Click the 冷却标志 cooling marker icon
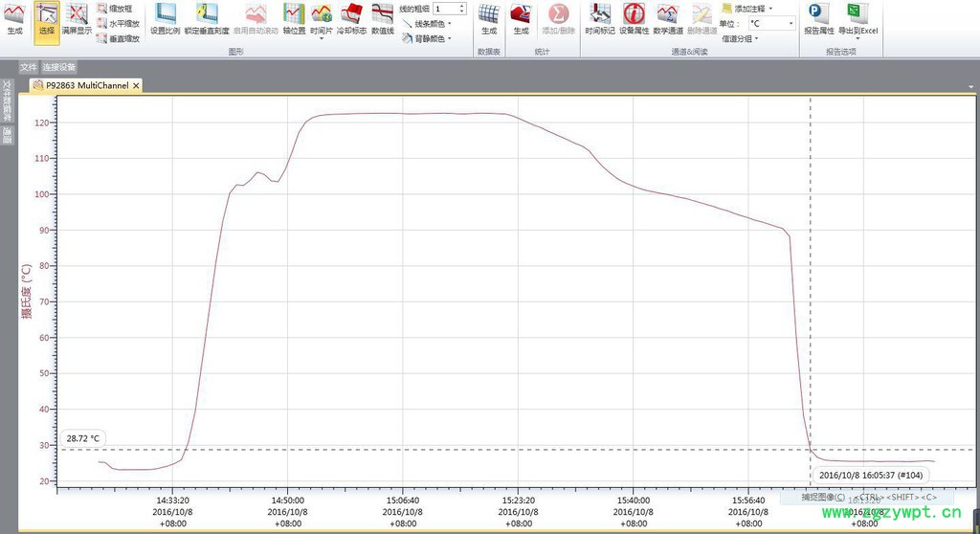 coord(351,19)
